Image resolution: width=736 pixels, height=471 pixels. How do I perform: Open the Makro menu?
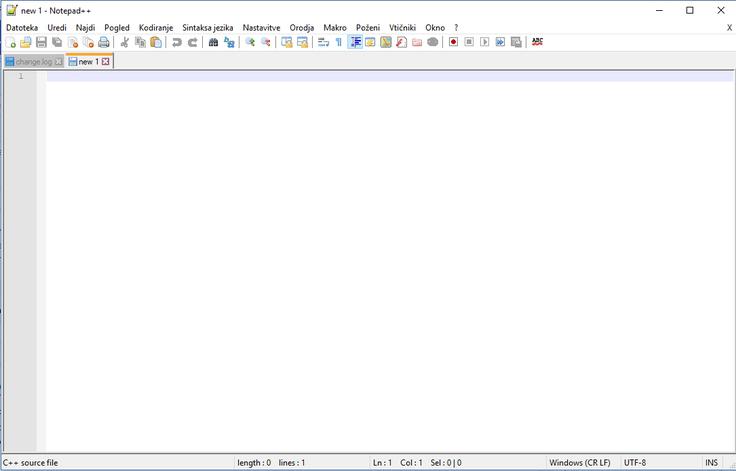coord(335,28)
